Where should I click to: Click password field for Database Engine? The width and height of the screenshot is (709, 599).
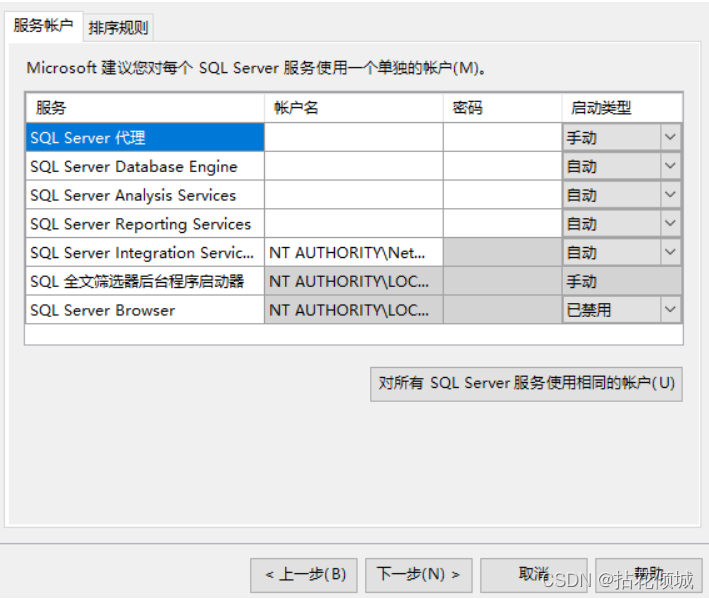pyautogui.click(x=502, y=166)
